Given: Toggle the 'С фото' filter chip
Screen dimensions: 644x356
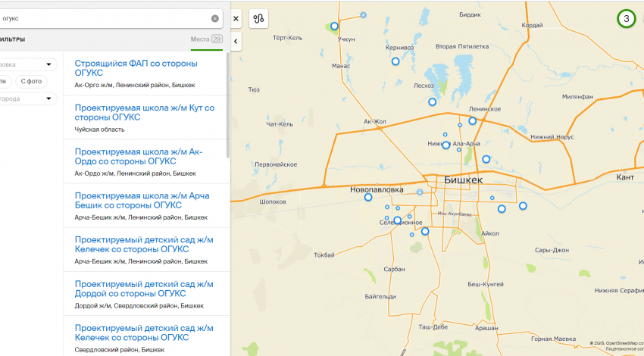Looking at the screenshot, I should (33, 82).
